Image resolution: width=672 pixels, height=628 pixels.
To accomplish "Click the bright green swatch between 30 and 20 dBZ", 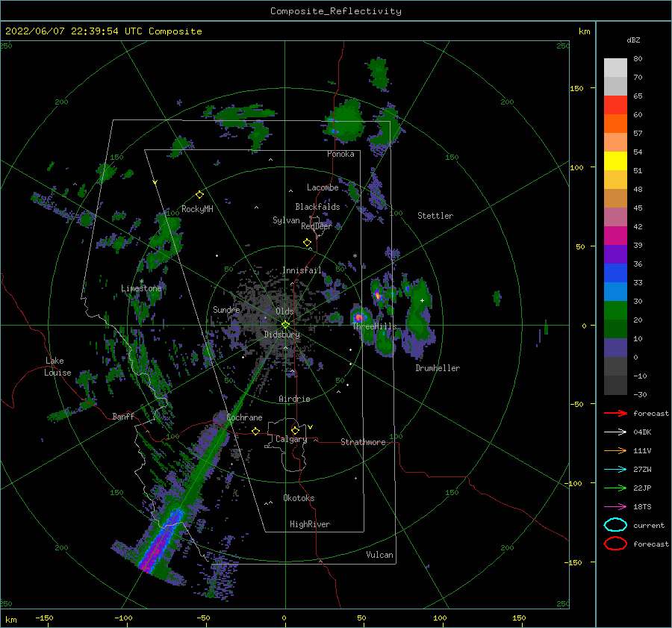I will point(615,311).
